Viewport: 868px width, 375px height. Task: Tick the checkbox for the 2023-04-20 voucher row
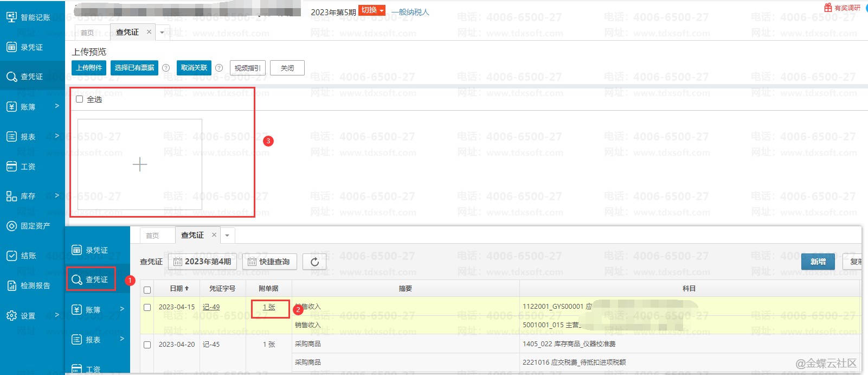pos(147,345)
